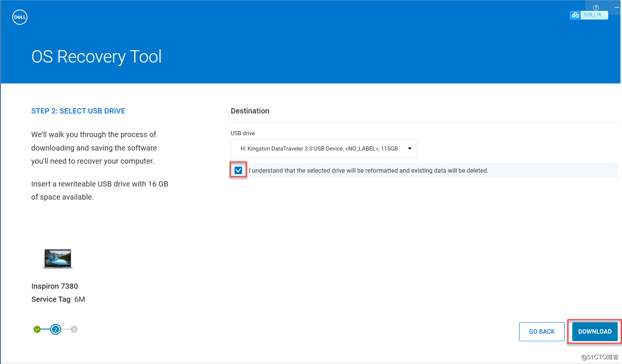This screenshot has height=364, width=622.
Task: Click the 'Inspiron 7380' model name
Action: tap(55, 286)
